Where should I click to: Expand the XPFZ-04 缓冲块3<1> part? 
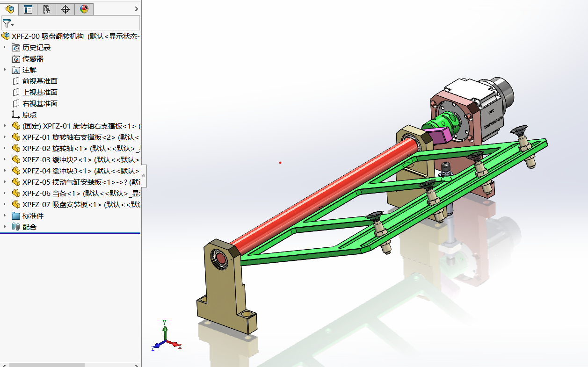(x=5, y=171)
